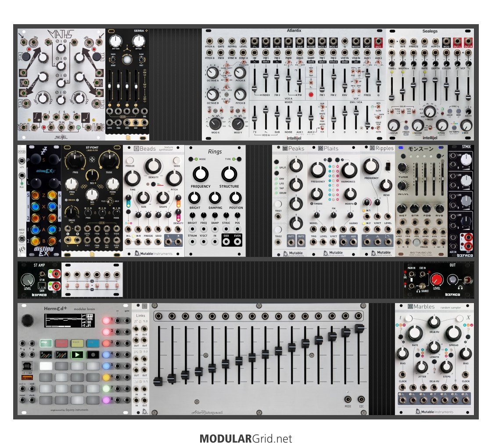Click the Plaits module logo icon
The image size is (492, 448).
pyautogui.click(x=320, y=148)
